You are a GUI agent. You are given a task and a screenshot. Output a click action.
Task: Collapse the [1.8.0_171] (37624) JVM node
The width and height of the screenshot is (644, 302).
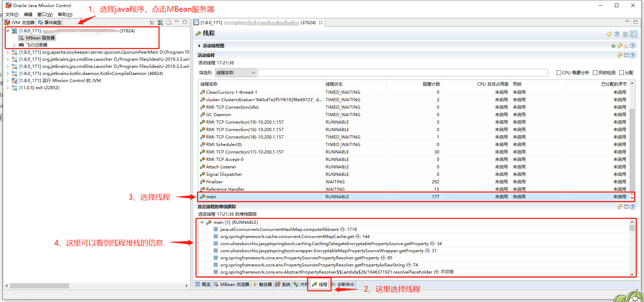point(8,31)
